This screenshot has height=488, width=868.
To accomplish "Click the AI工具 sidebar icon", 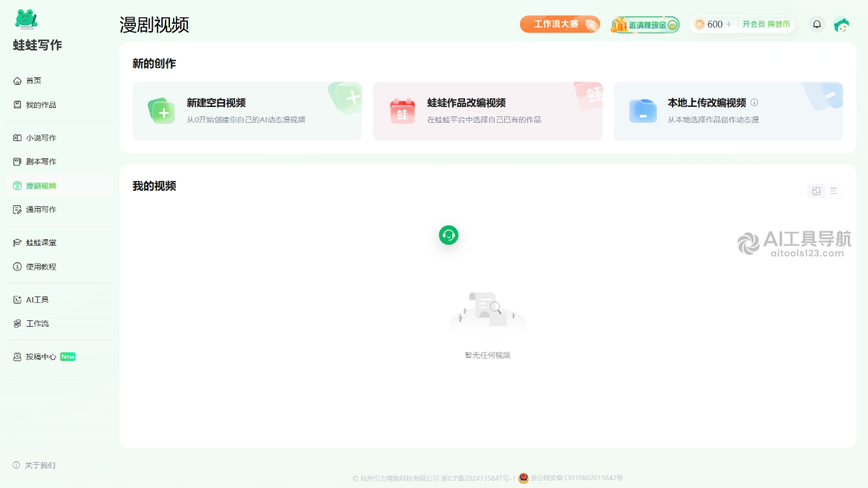I will 17,299.
